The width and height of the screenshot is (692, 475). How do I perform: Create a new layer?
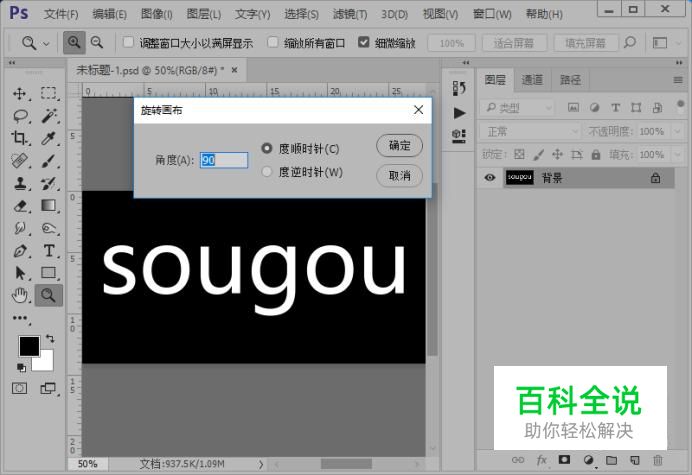point(635,460)
